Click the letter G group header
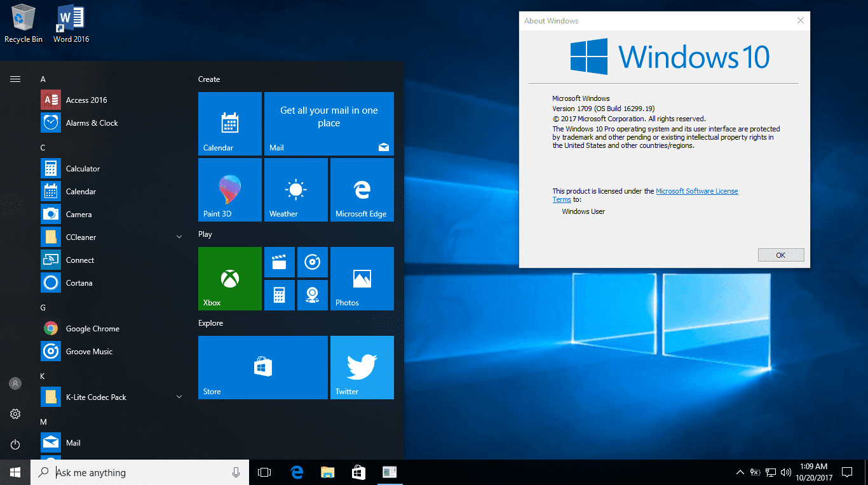Image resolution: width=868 pixels, height=485 pixels. (43, 308)
